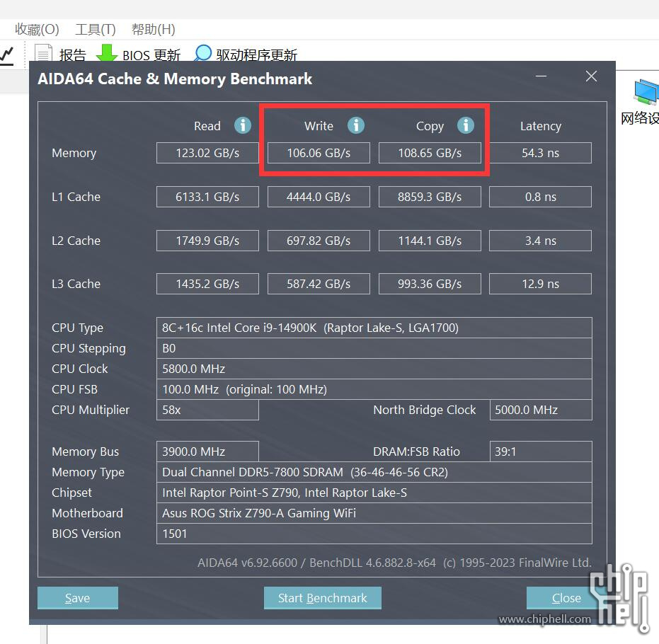659x644 pixels.
Task: Click the North Bridge Clock label
Action: pos(425,410)
